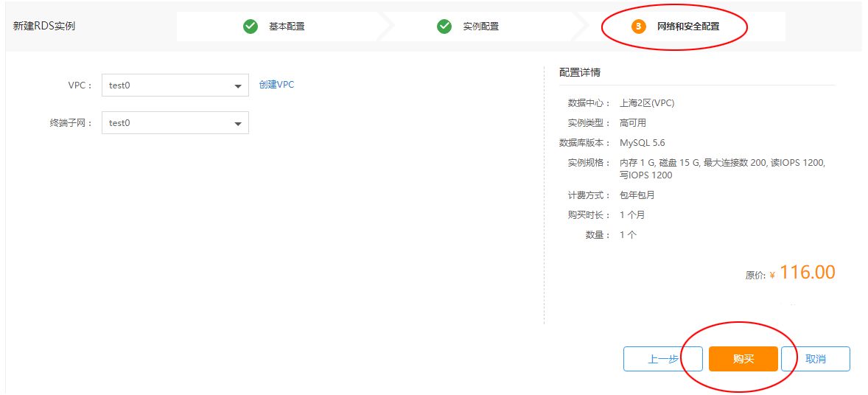This screenshot has width=868, height=395.
Task: Click green checkmark icon beside 实例配置
Action: point(444,26)
